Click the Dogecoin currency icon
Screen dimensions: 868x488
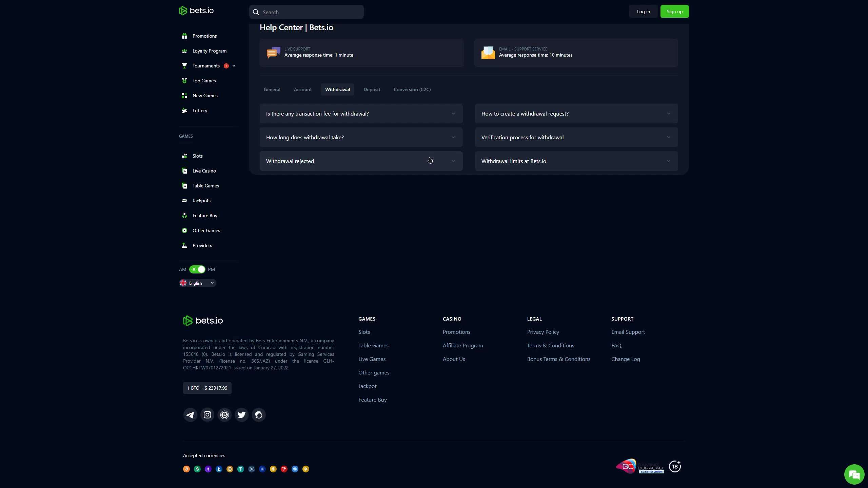pos(230,469)
